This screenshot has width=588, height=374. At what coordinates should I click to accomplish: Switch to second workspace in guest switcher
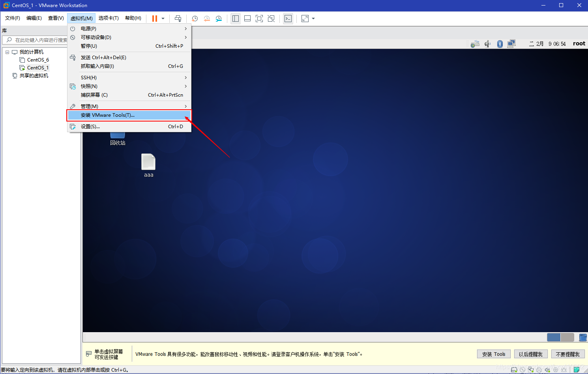click(x=567, y=337)
